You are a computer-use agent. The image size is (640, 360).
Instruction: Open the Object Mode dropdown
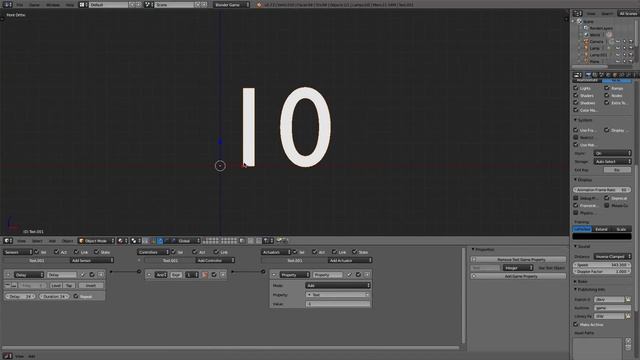96,241
